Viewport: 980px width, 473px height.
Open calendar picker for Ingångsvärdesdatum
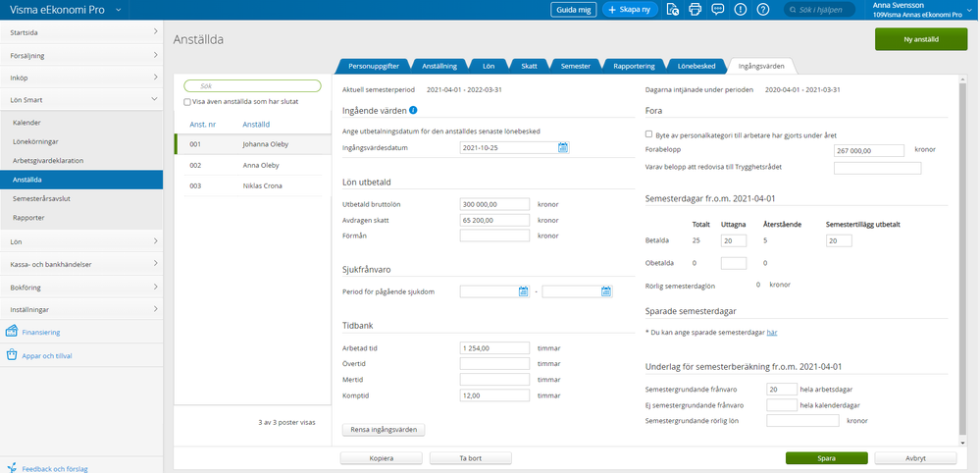pyautogui.click(x=563, y=148)
